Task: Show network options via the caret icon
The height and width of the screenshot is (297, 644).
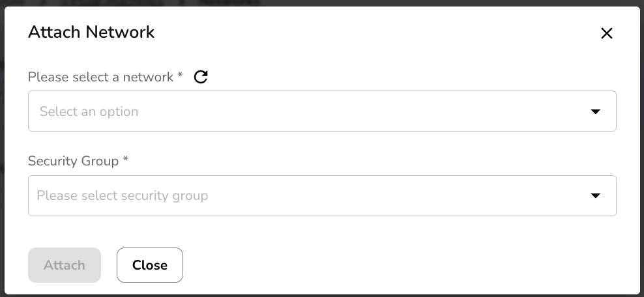Action: (594, 111)
